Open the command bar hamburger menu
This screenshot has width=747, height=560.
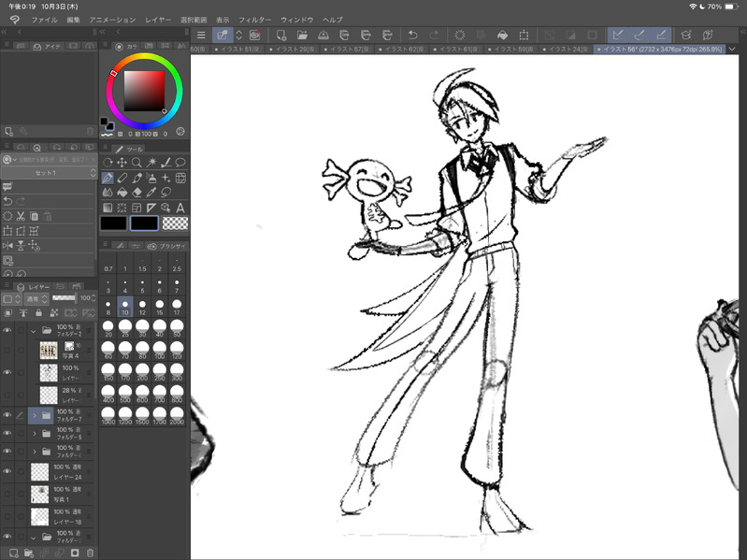[201, 36]
